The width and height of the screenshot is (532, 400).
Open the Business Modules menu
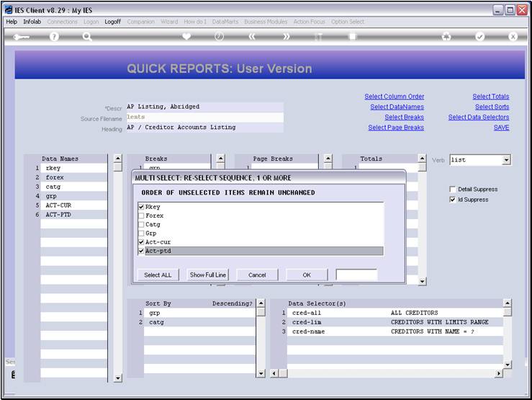click(266, 22)
